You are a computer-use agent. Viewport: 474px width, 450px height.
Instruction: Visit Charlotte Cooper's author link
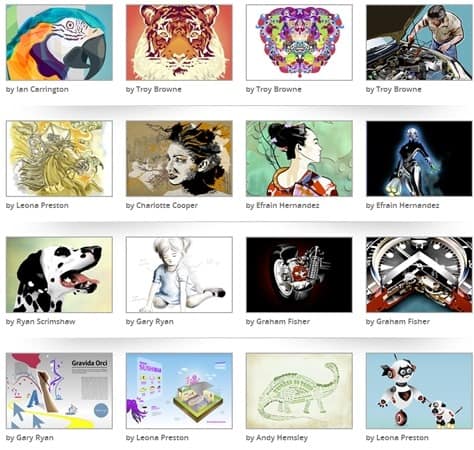click(x=167, y=205)
